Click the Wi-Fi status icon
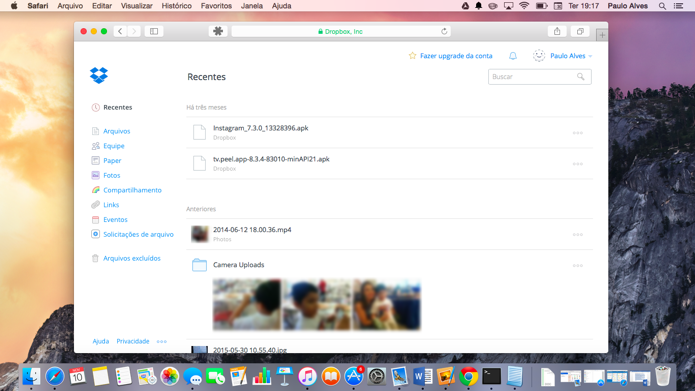Image resolution: width=695 pixels, height=391 pixels. click(524, 6)
